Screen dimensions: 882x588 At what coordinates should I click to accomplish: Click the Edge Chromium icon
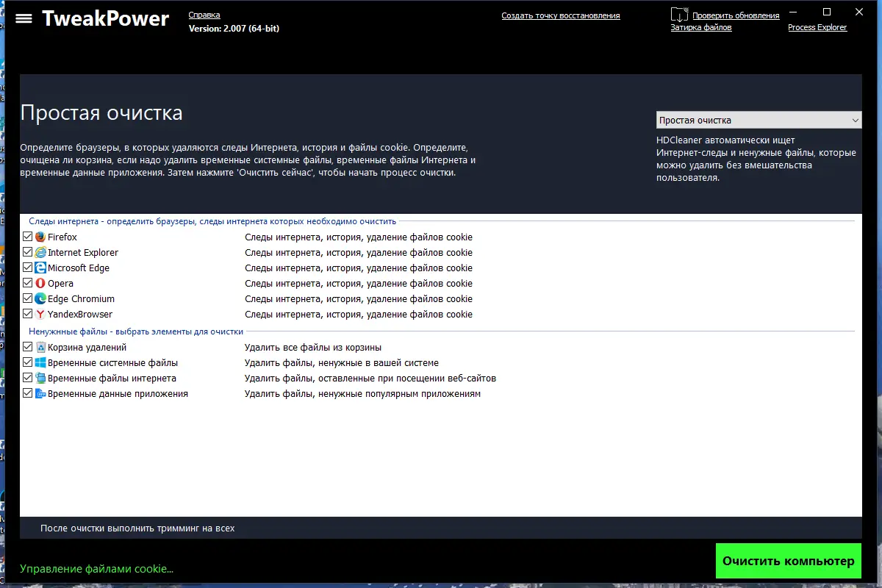41,299
